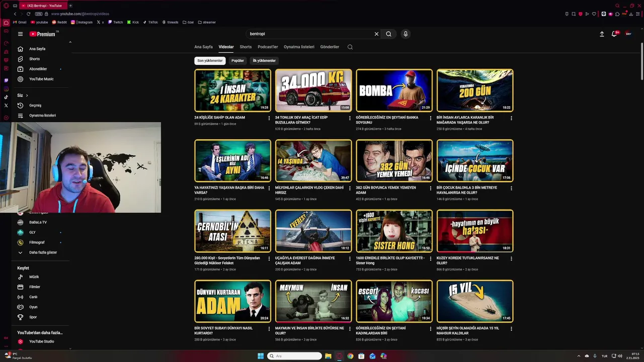This screenshot has height=362, width=644.
Task: Open the notifications bell
Action: pyautogui.click(x=614, y=34)
